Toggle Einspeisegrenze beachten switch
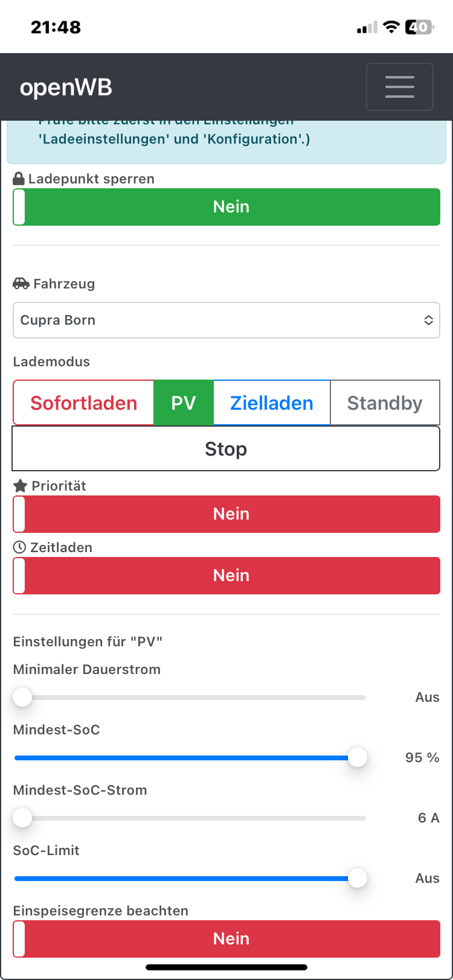The image size is (453, 980). click(226, 938)
